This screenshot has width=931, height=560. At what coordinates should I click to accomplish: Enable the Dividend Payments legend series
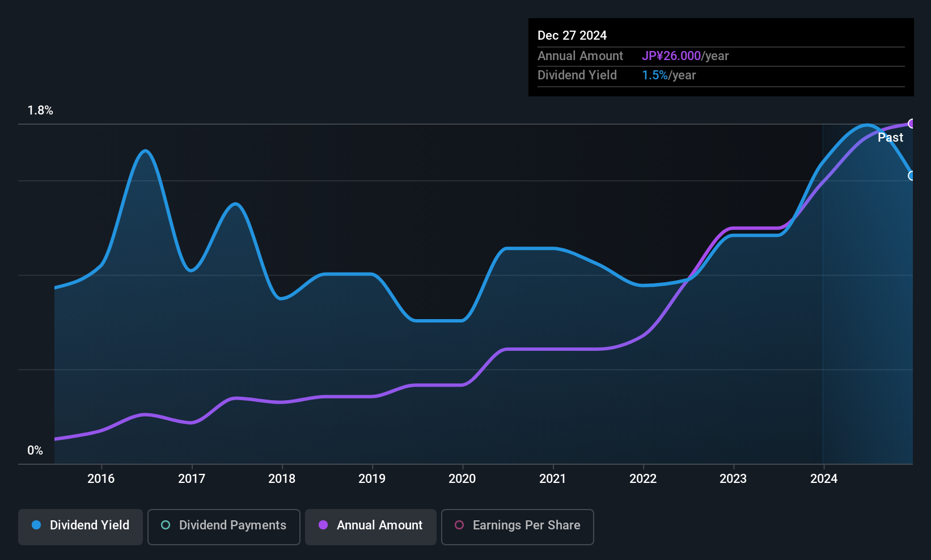click(x=224, y=525)
